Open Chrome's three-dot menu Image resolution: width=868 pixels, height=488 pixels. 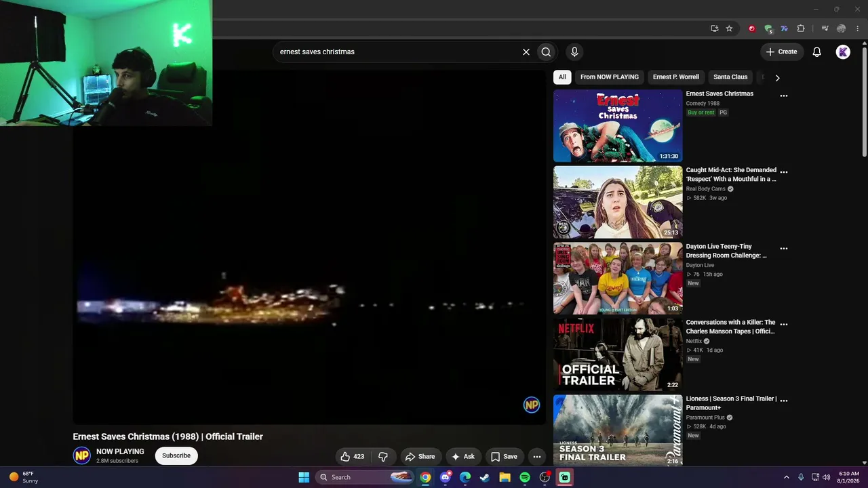point(858,28)
